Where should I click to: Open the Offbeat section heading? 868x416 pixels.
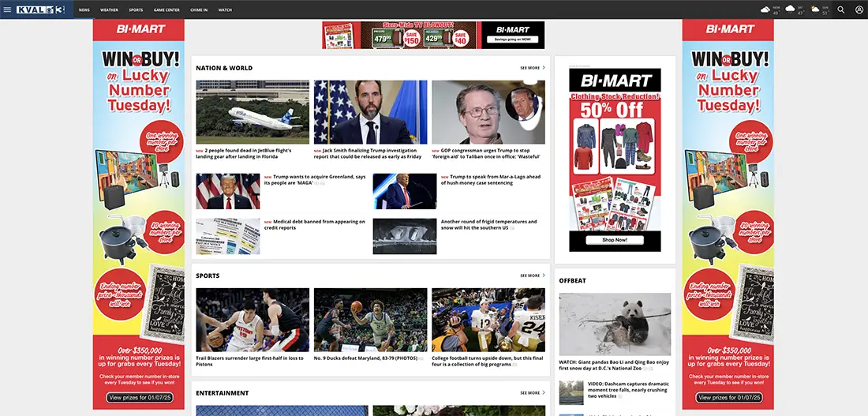click(572, 280)
